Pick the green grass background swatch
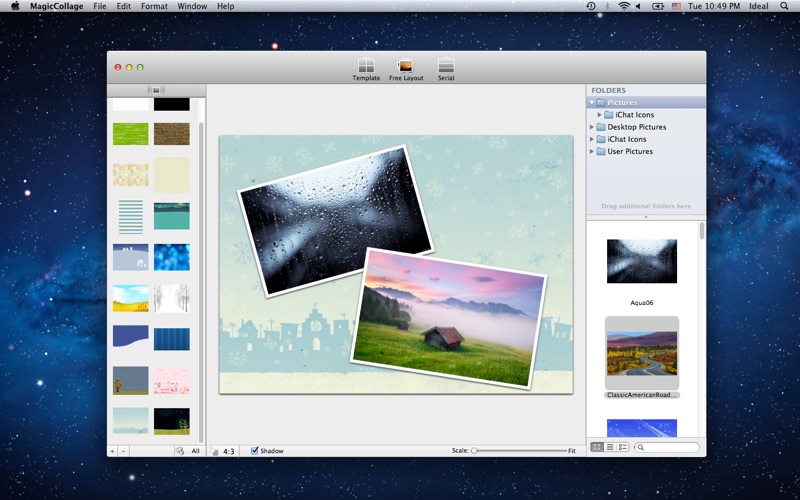This screenshot has width=800, height=500. (130, 134)
